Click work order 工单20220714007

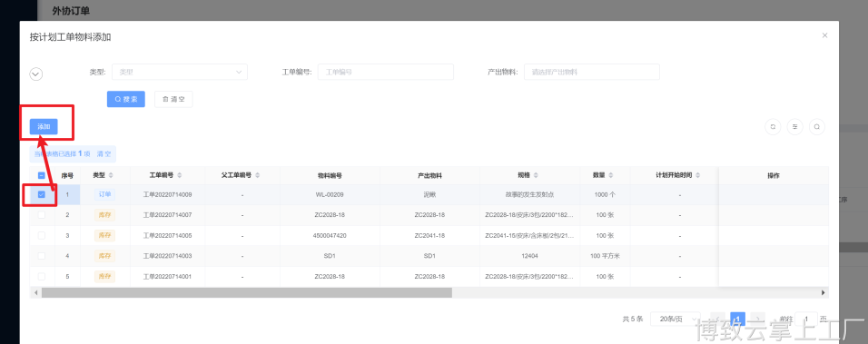(167, 214)
